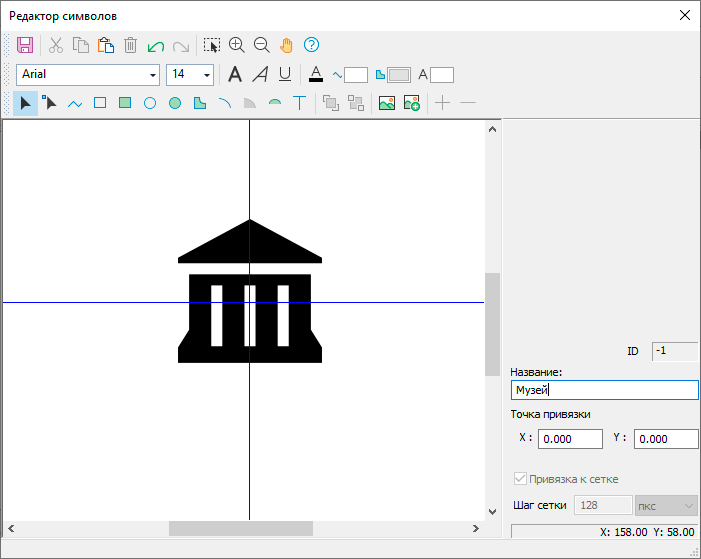This screenshot has height=559, width=701.
Task: Select the filled circle tool
Action: click(175, 104)
